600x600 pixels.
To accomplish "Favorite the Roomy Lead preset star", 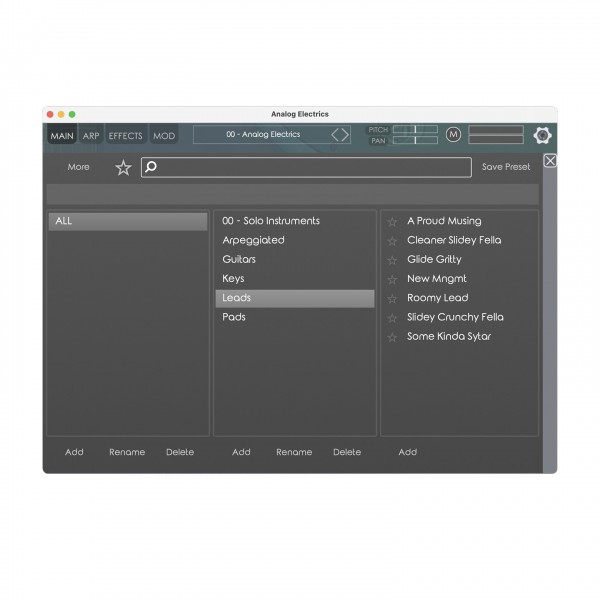I will [x=392, y=299].
